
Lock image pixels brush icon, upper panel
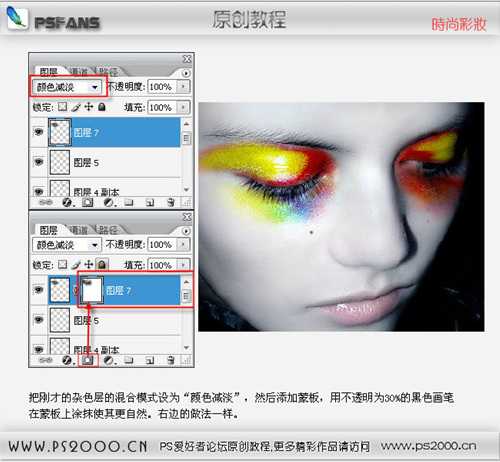pyautogui.click(x=76, y=107)
